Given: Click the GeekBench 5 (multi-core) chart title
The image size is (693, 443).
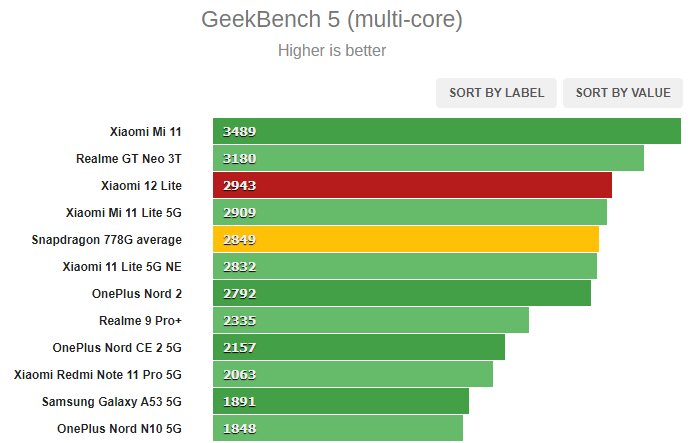Looking at the screenshot, I should (x=332, y=19).
